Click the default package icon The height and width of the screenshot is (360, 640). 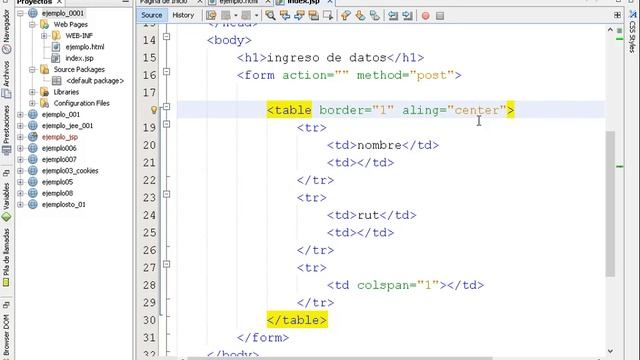57,81
